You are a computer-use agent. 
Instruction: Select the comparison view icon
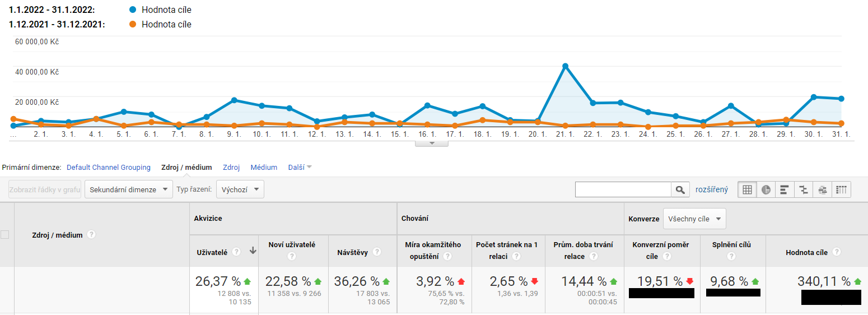pyautogui.click(x=804, y=189)
